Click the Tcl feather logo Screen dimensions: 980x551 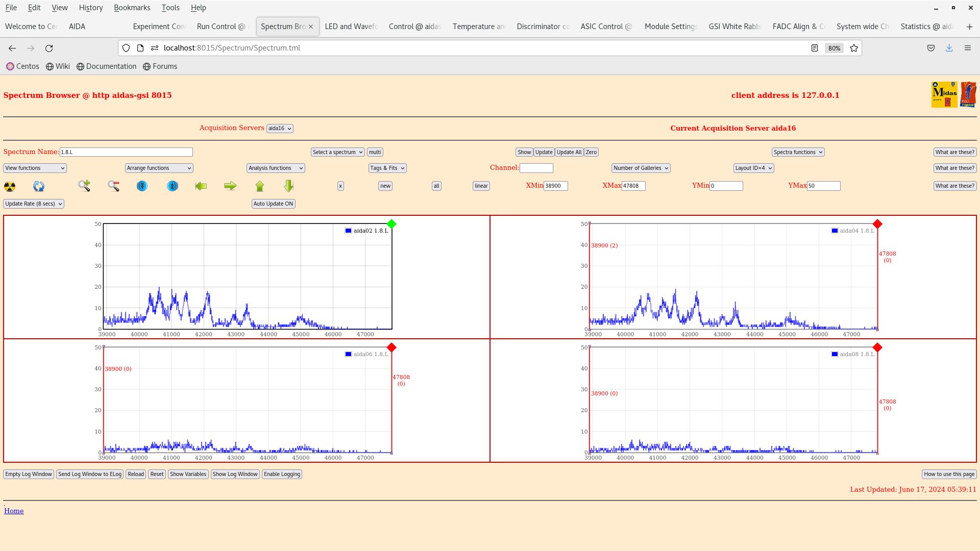tap(968, 94)
